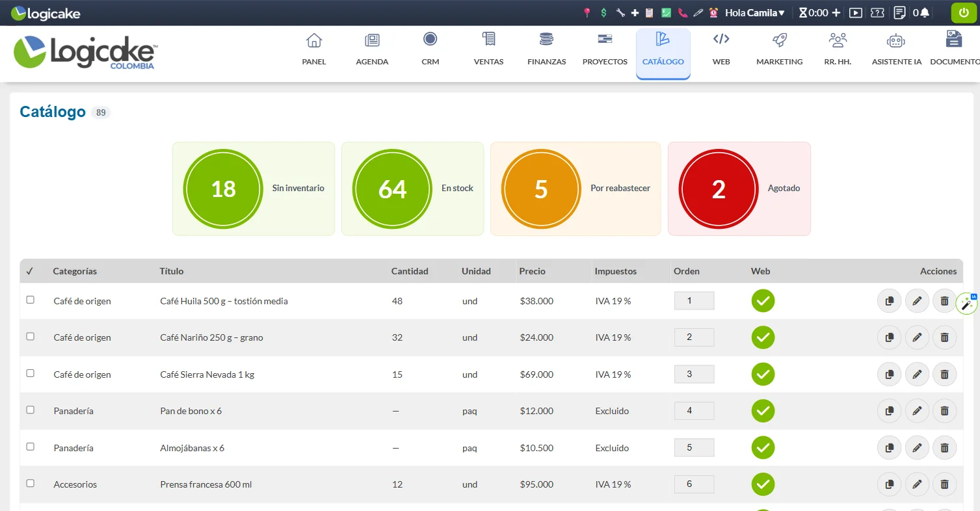Open the notifications bell
This screenshot has width=980, height=511.
pyautogui.click(x=925, y=12)
